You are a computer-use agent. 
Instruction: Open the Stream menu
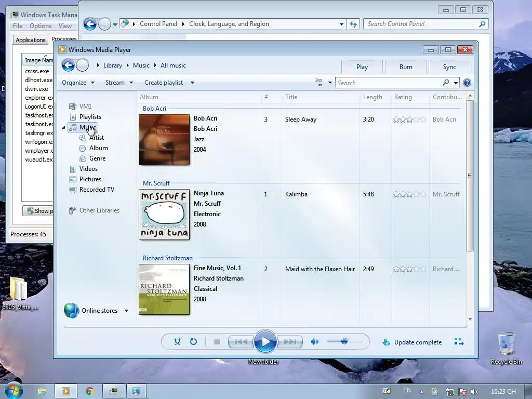point(119,83)
